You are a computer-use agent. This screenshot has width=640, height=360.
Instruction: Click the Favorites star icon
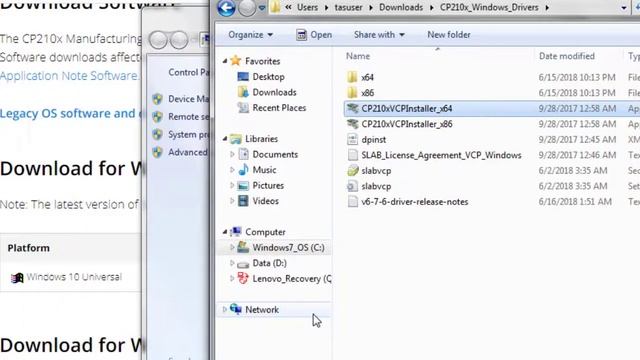point(236,61)
